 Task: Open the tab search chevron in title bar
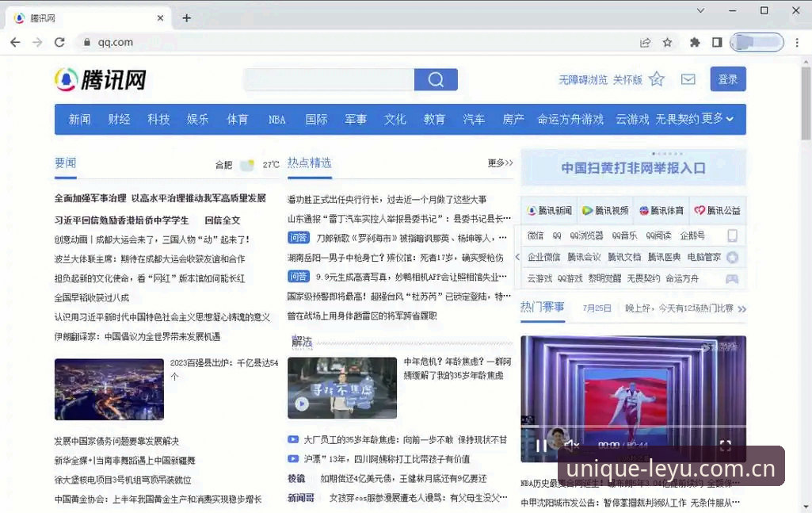click(x=700, y=10)
